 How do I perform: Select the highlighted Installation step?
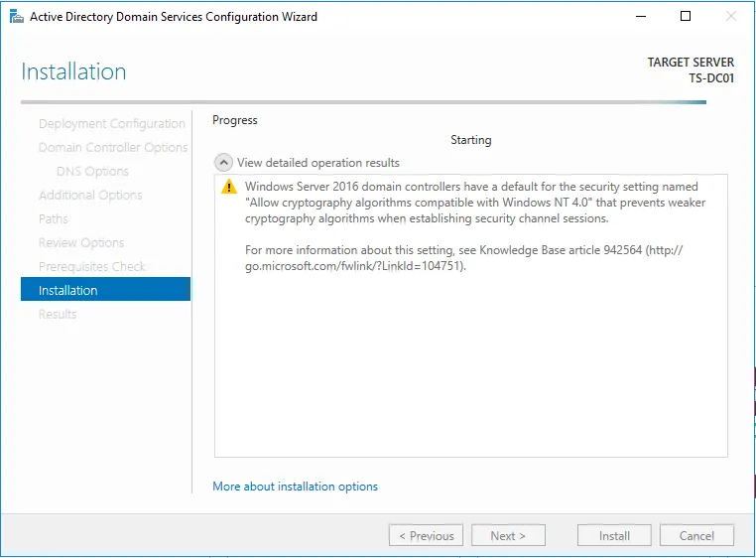(105, 289)
